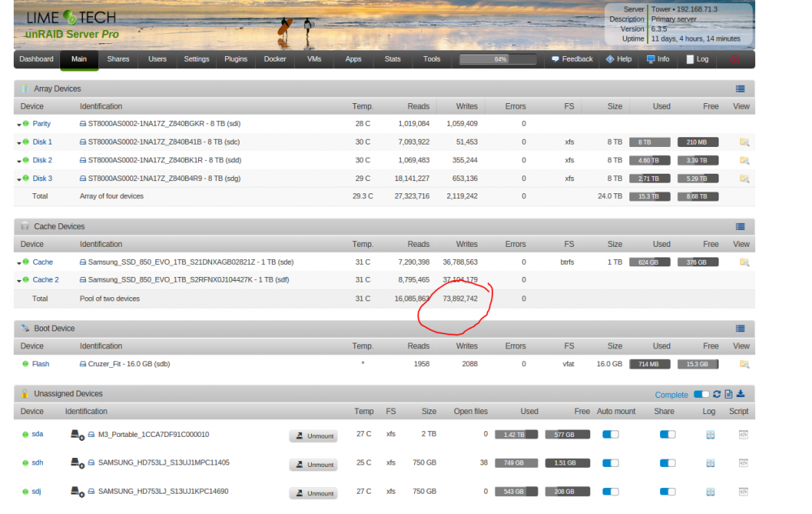
Task: Click the green status ball for Flash
Action: [x=25, y=364]
